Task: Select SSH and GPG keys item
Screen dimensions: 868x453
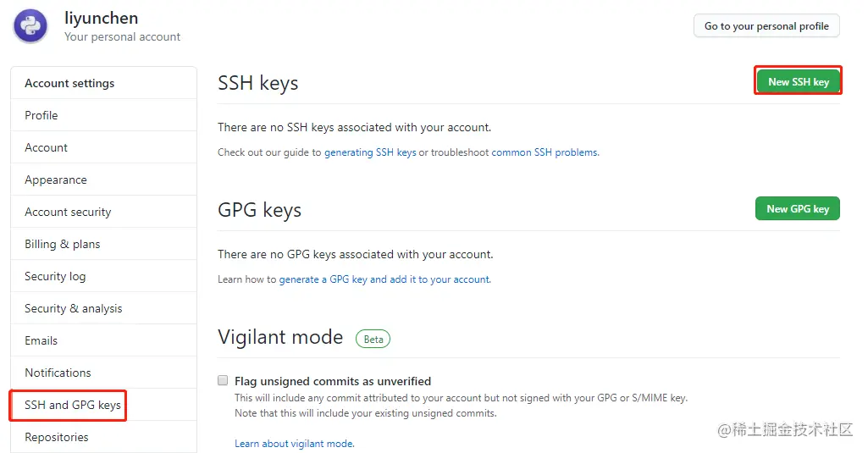Action: click(73, 405)
